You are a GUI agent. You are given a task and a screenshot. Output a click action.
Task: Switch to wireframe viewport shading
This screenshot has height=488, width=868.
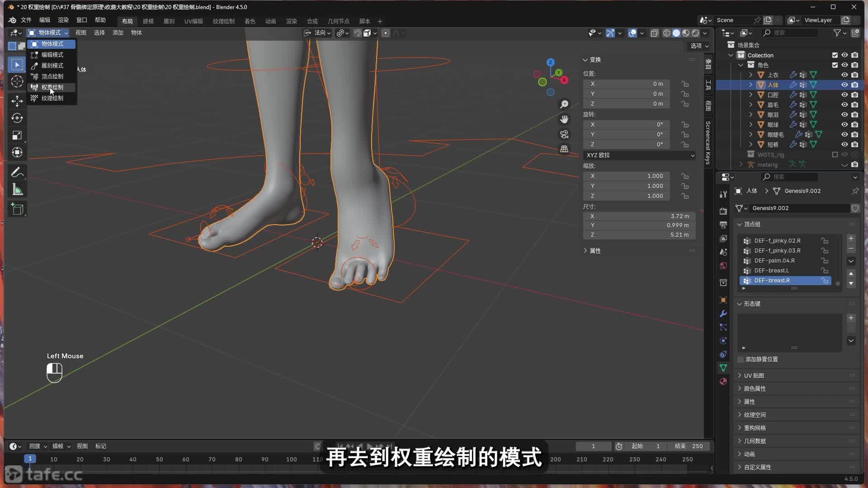coord(667,33)
